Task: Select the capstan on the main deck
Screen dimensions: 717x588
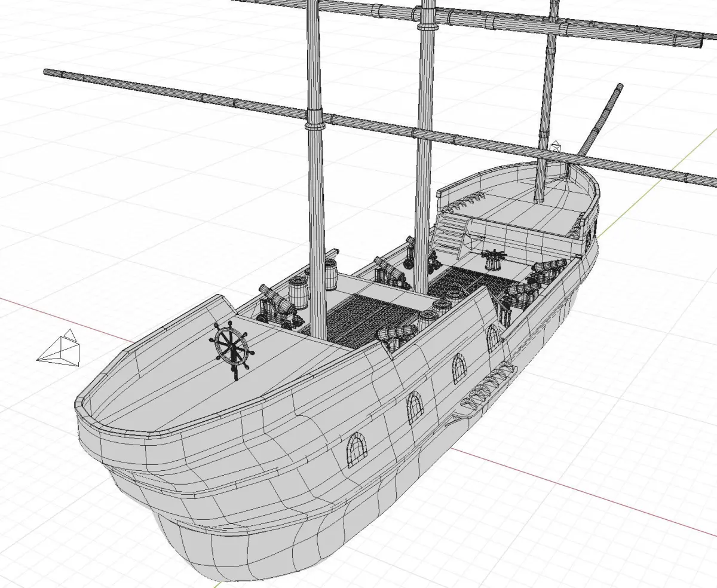Action: pos(494,259)
